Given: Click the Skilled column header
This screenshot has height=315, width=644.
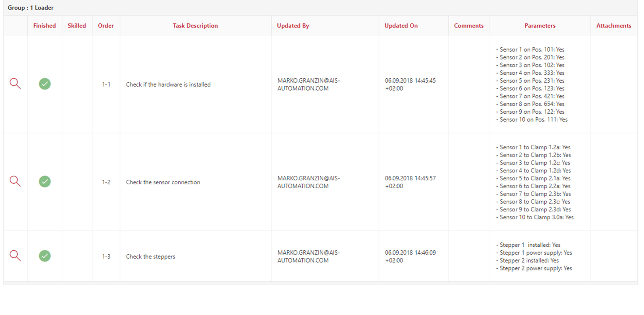Looking at the screenshot, I should (x=77, y=26).
